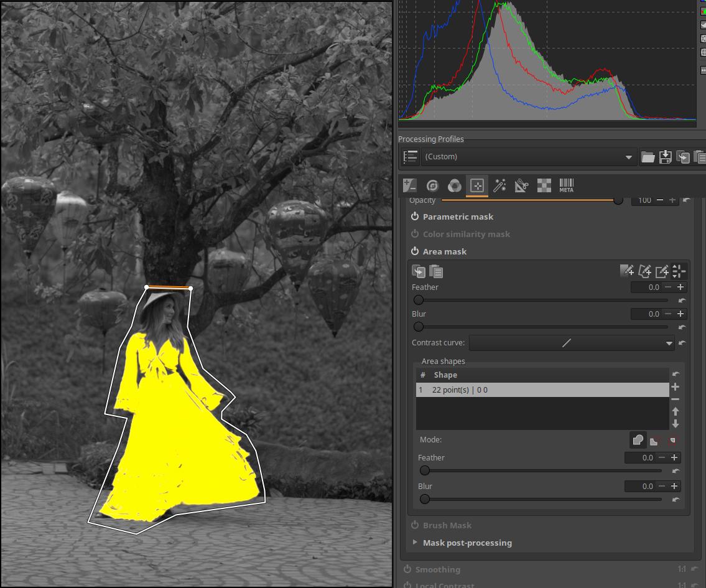Add a new area shape with plus
Screen dimensions: 706x588
tap(676, 387)
